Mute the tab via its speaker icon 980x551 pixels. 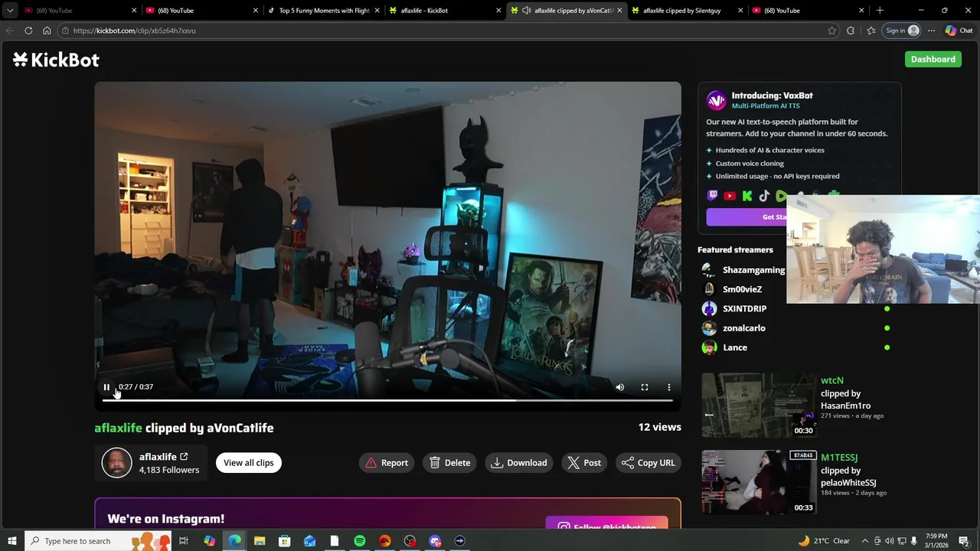click(x=526, y=11)
